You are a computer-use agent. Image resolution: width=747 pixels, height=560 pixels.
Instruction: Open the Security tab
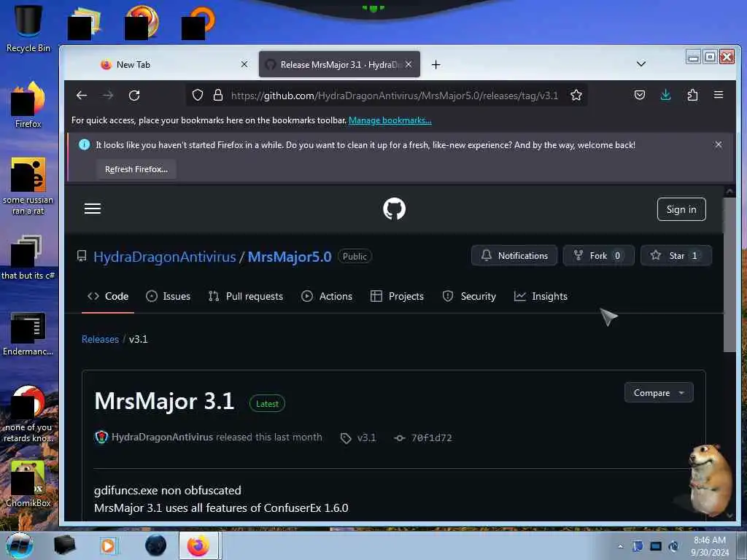[x=469, y=296]
